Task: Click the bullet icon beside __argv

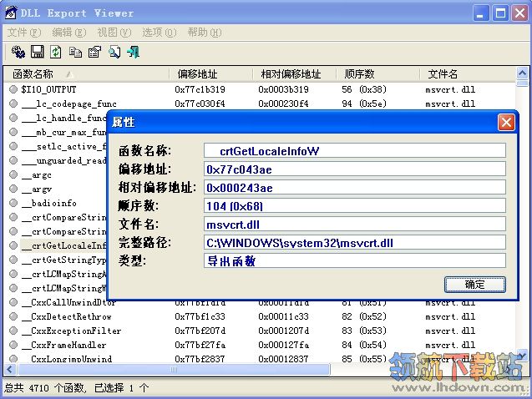Action: pyautogui.click(x=13, y=189)
